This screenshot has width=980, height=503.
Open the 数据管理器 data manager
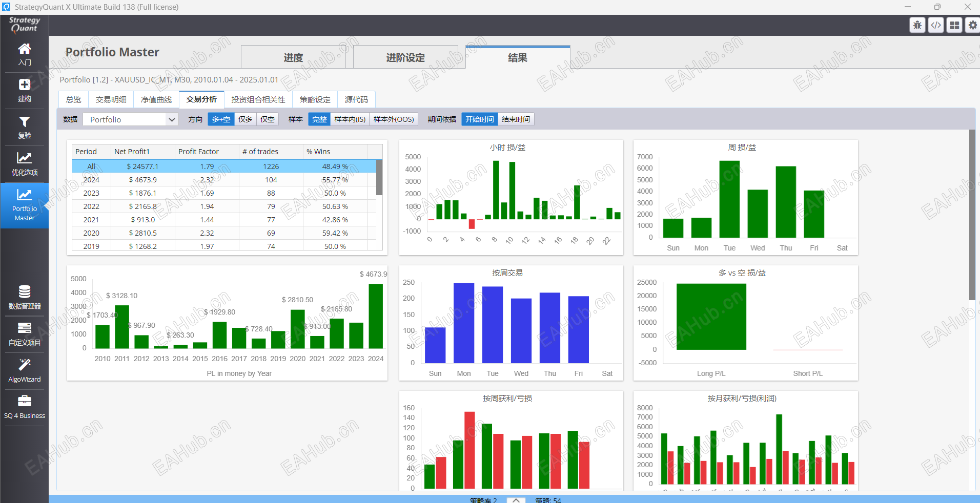click(x=25, y=298)
